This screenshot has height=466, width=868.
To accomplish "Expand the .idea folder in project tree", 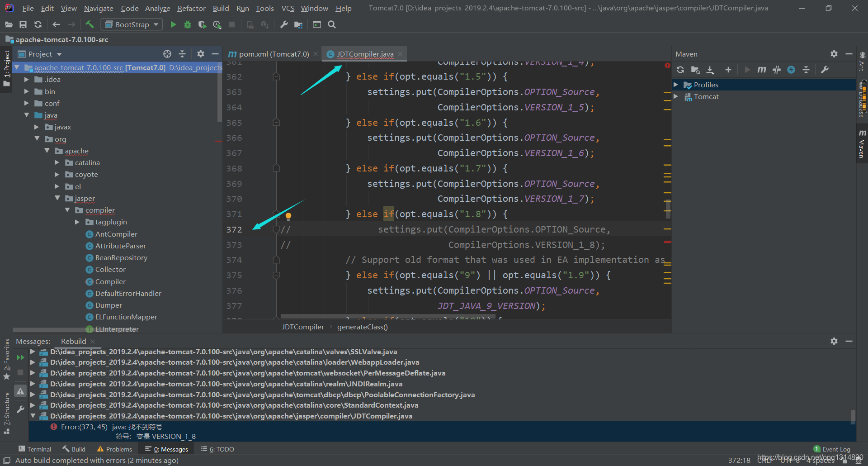I will (26, 80).
